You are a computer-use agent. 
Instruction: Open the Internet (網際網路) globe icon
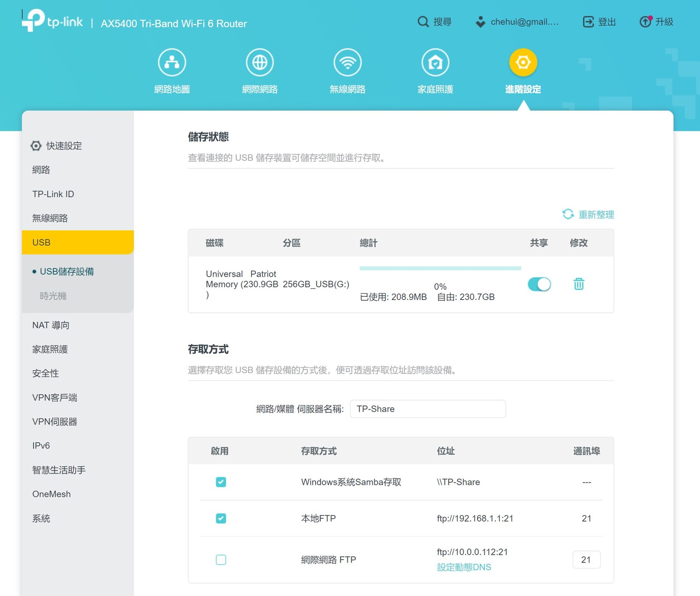coord(260,63)
